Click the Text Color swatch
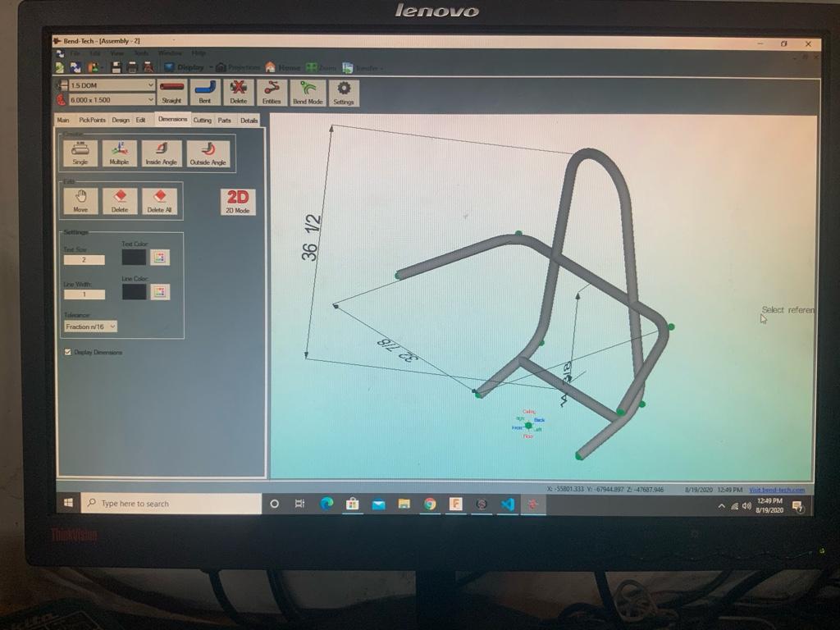840x630 pixels. click(x=134, y=257)
